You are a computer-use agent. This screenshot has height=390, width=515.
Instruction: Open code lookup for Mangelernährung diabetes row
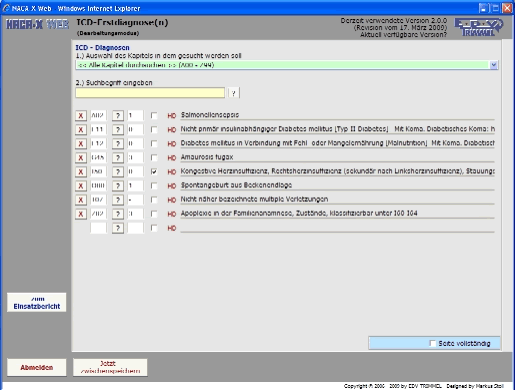tap(118, 144)
